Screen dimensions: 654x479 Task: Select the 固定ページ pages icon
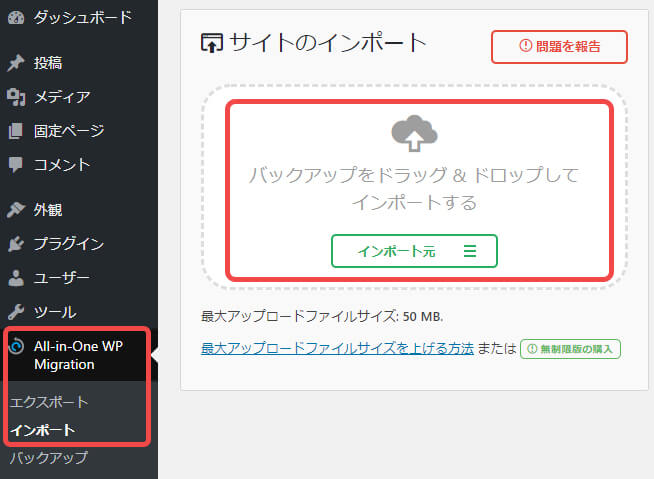coord(15,131)
